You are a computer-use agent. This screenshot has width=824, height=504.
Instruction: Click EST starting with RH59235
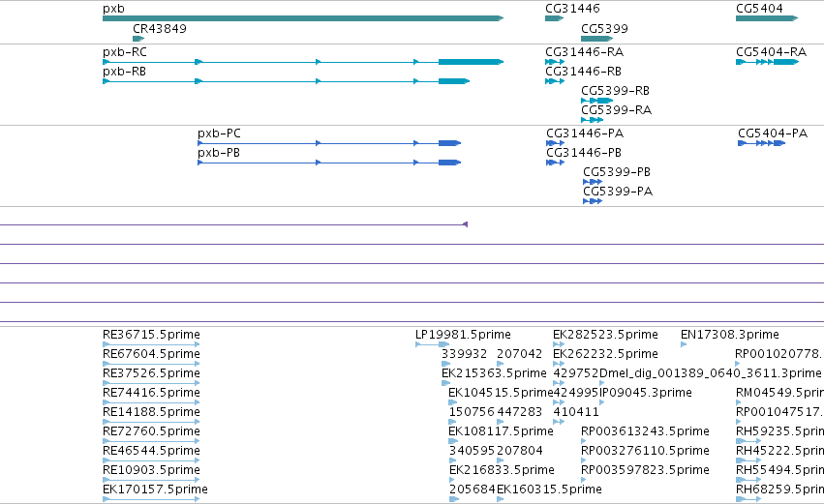[x=779, y=431]
